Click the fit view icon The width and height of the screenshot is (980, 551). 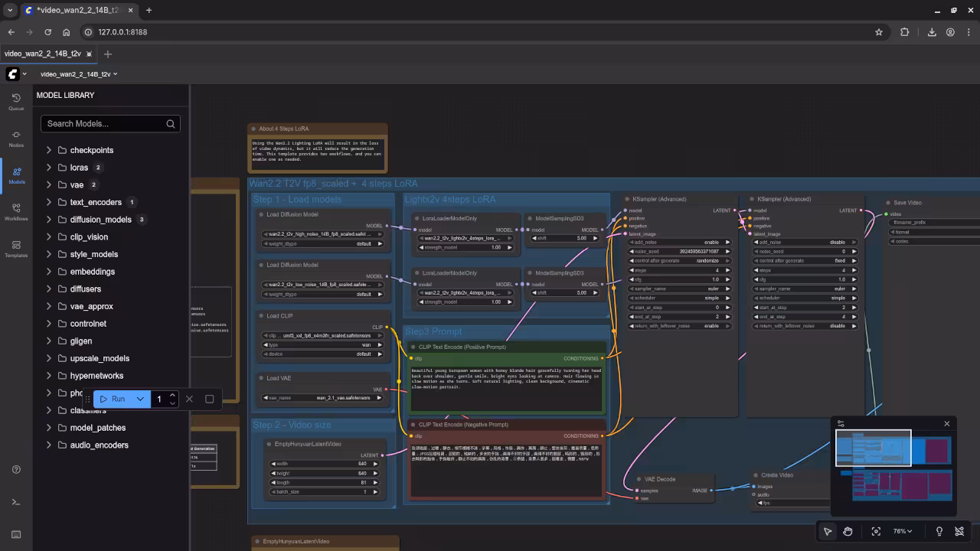click(x=876, y=531)
